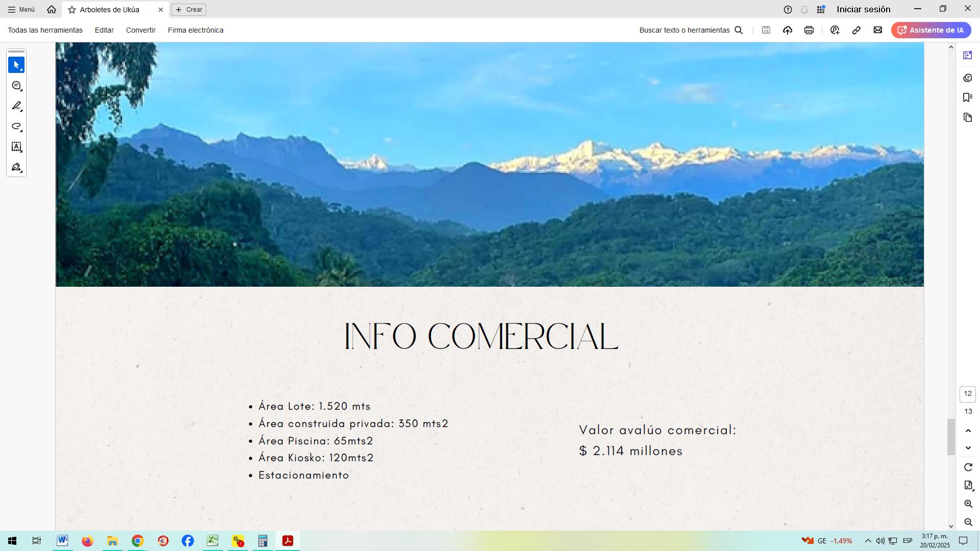Show hidden tray icons chevron
The height and width of the screenshot is (551, 980).
(x=868, y=541)
